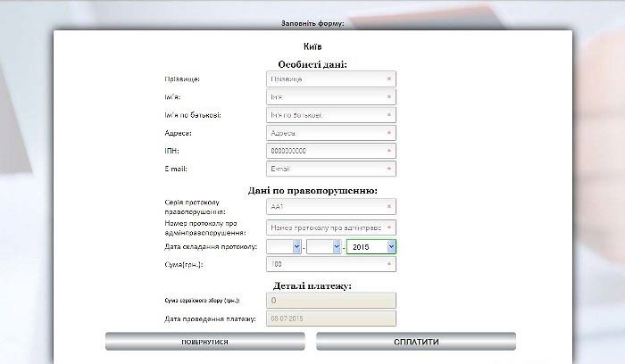Click the service fee amount field showing 0
This screenshot has width=625, height=364.
pos(331,301)
